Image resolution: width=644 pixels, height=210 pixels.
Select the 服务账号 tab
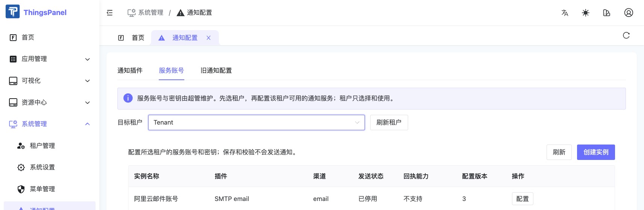pyautogui.click(x=172, y=70)
